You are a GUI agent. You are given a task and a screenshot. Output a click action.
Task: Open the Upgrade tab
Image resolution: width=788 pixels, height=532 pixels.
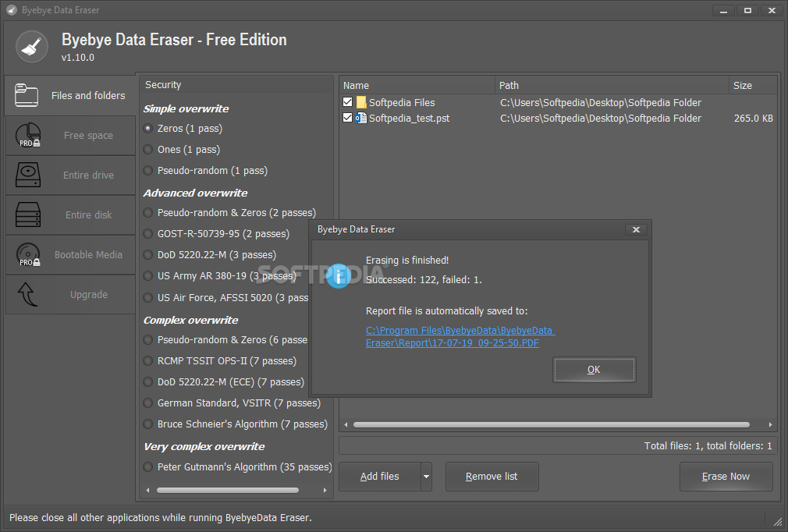[x=70, y=294]
